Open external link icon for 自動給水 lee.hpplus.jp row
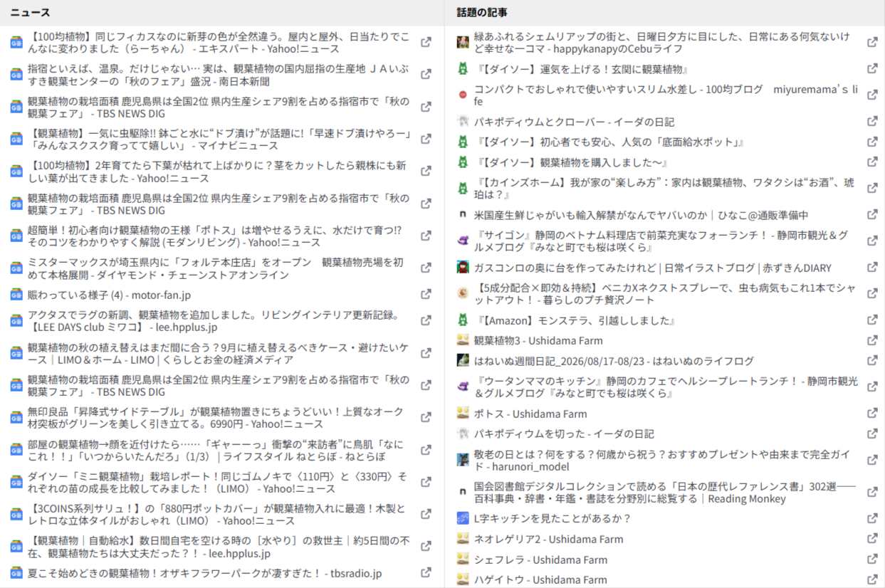This screenshot has height=588, width=885. pos(426,546)
